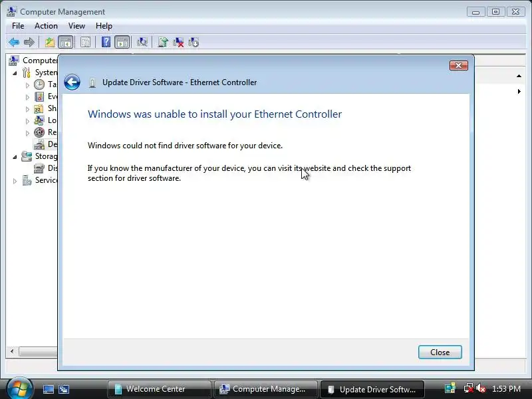
Task: Click the horizontal scrollbar thumb of the tree pane
Action: [x=38, y=352]
